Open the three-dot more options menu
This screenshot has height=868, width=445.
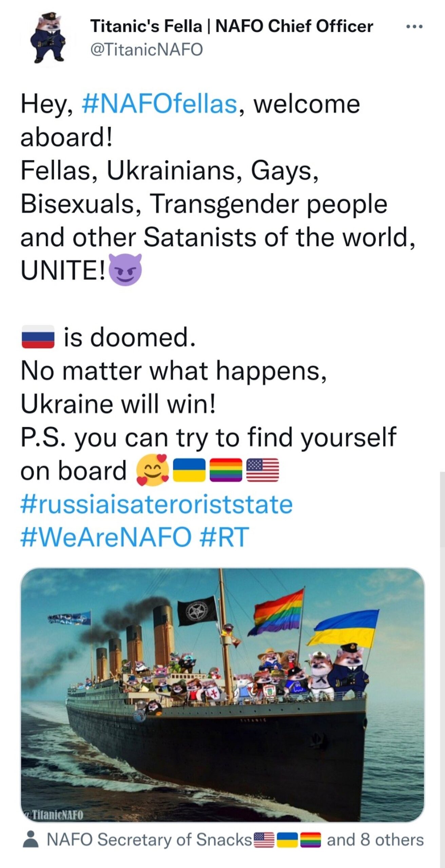[x=414, y=26]
